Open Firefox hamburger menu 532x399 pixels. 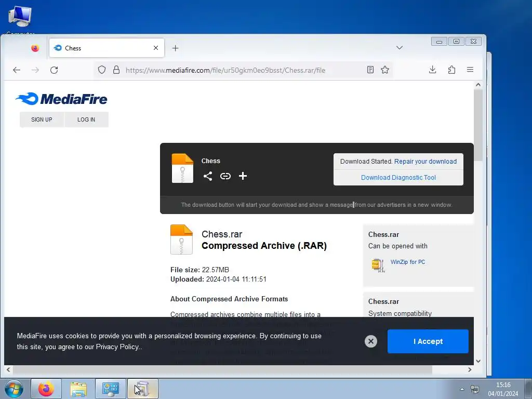tap(470, 70)
